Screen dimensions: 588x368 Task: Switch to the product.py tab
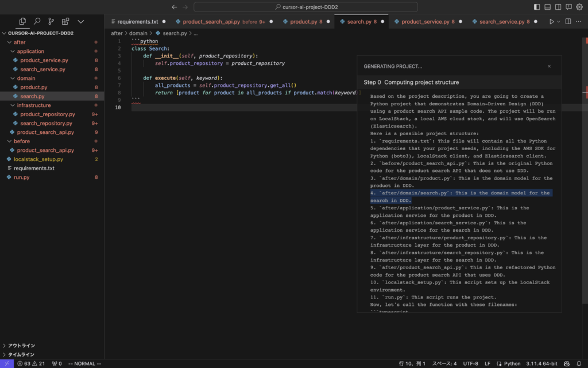tap(307, 21)
